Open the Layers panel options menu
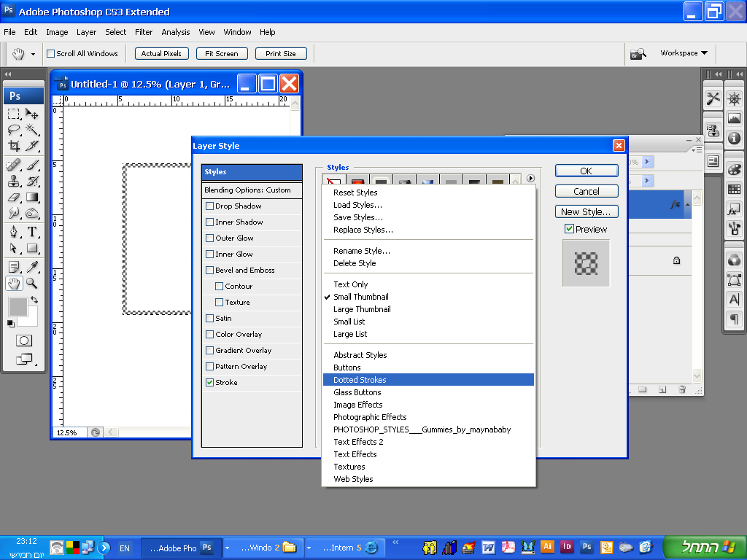The image size is (747, 560). 697,149
